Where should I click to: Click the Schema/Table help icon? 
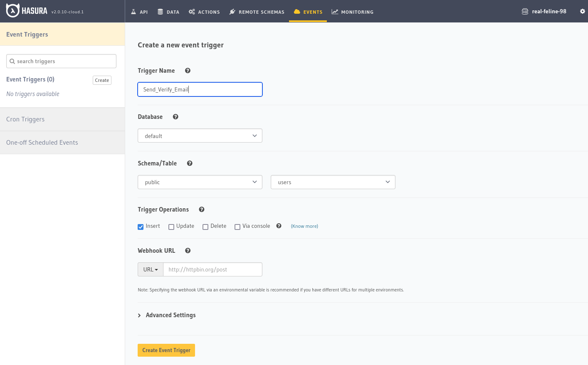(190, 163)
